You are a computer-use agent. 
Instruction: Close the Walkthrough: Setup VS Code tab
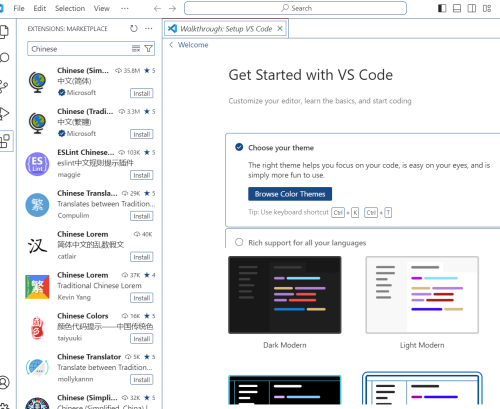click(x=280, y=29)
